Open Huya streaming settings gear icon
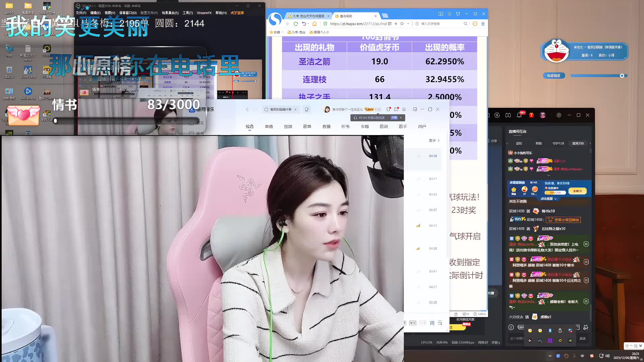Viewport: 644px width, 362px height. 559,115
